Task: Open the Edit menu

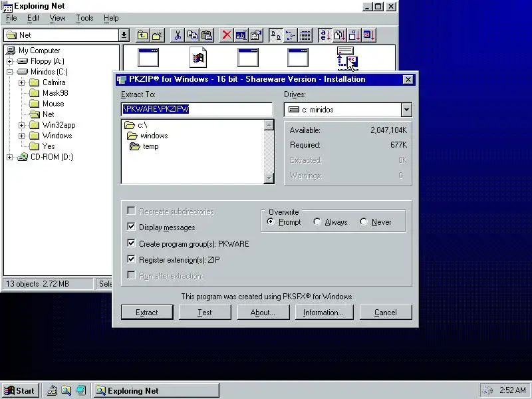Action: pos(33,18)
